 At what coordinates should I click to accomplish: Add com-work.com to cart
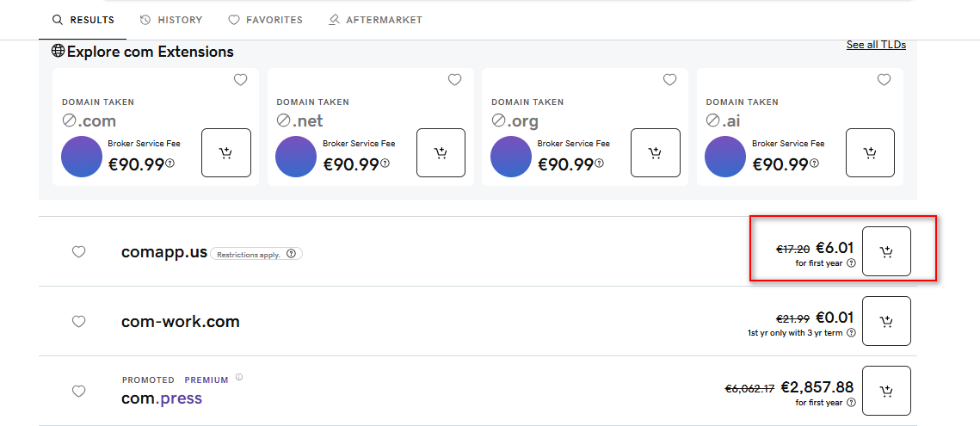[886, 321]
